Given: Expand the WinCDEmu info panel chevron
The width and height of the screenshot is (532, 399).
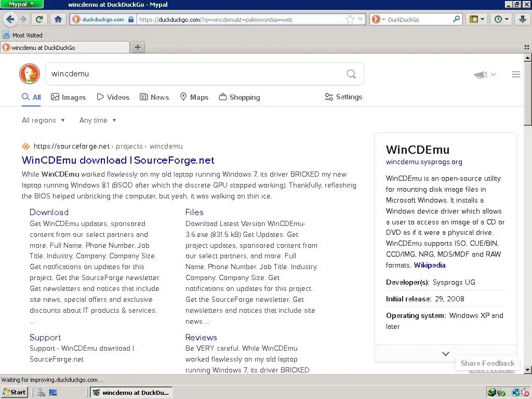Looking at the screenshot, I should click(x=445, y=353).
